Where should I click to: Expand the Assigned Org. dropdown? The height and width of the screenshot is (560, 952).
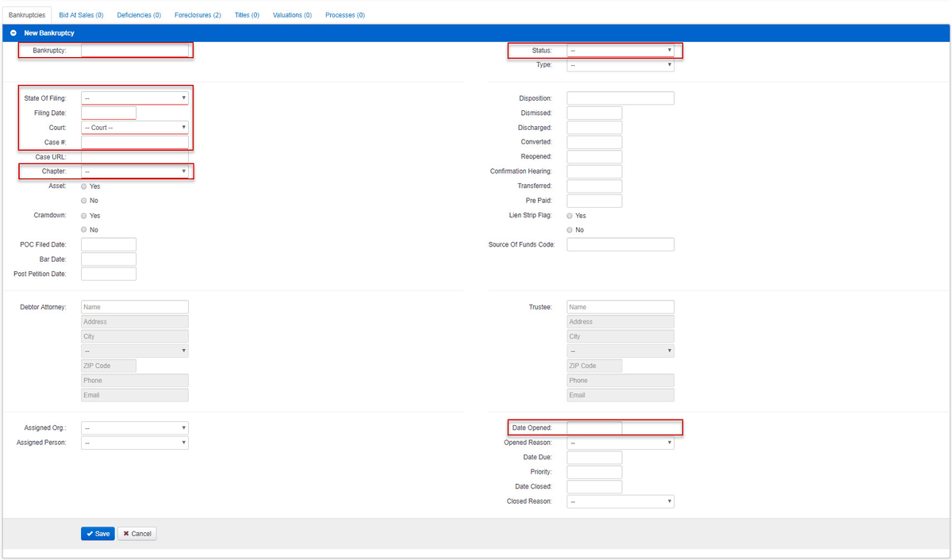(135, 428)
